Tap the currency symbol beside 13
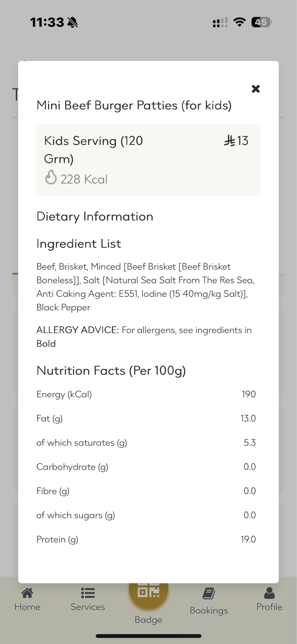 [229, 141]
